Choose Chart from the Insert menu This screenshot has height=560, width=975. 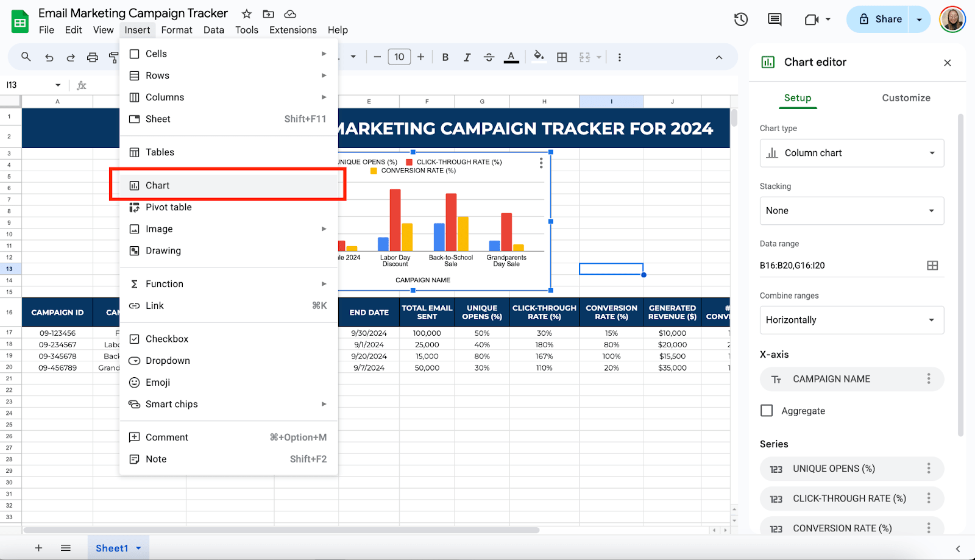click(x=229, y=185)
